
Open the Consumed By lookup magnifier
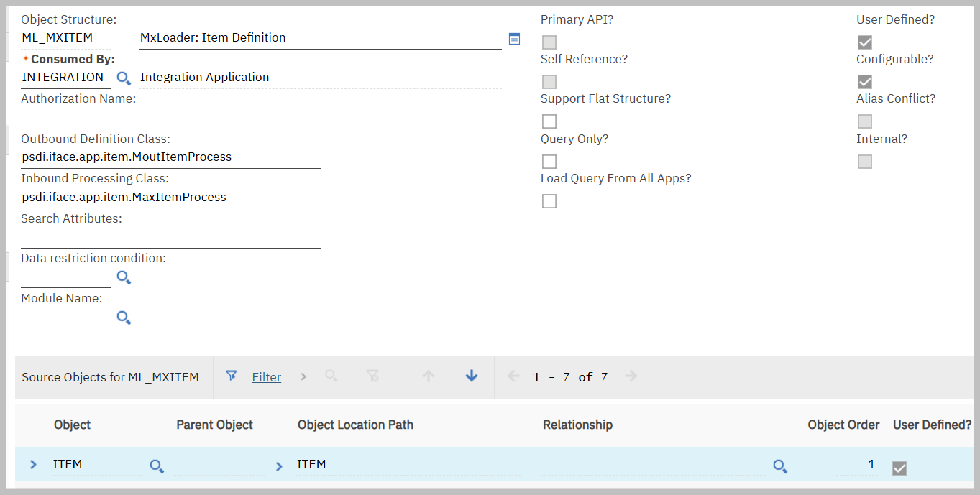pyautogui.click(x=124, y=78)
